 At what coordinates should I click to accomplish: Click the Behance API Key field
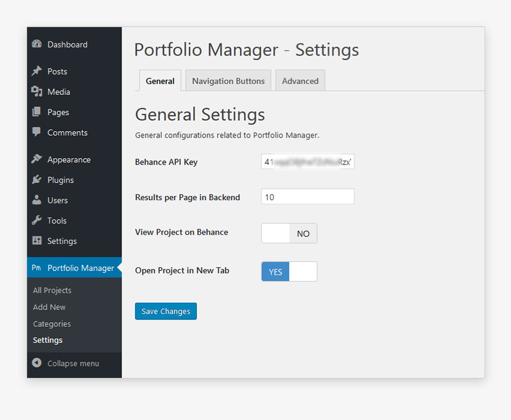tap(307, 162)
